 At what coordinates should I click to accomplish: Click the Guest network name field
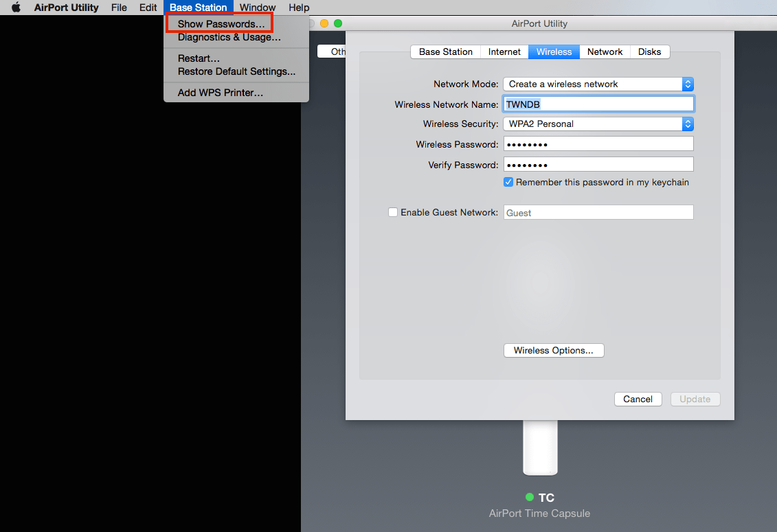(x=598, y=212)
